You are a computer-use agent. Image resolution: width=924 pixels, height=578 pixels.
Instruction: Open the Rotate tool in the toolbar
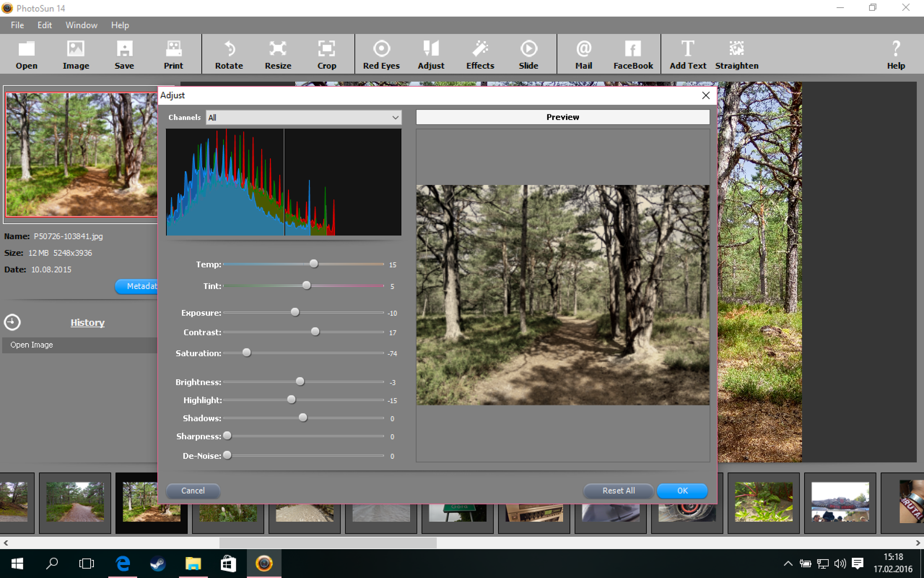click(229, 55)
